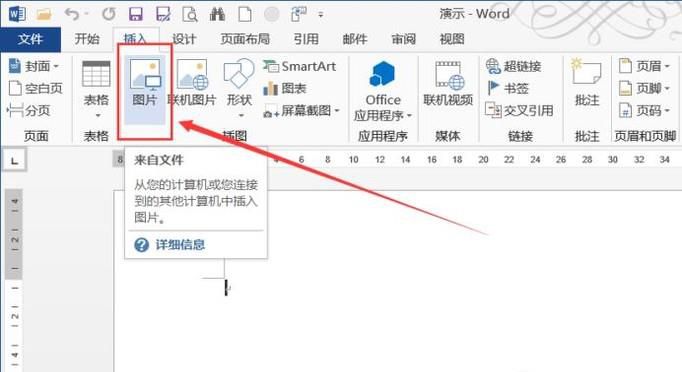Expand the Undo history dropdown arrow
Screen dimensions: 682x372
[x=87, y=14]
